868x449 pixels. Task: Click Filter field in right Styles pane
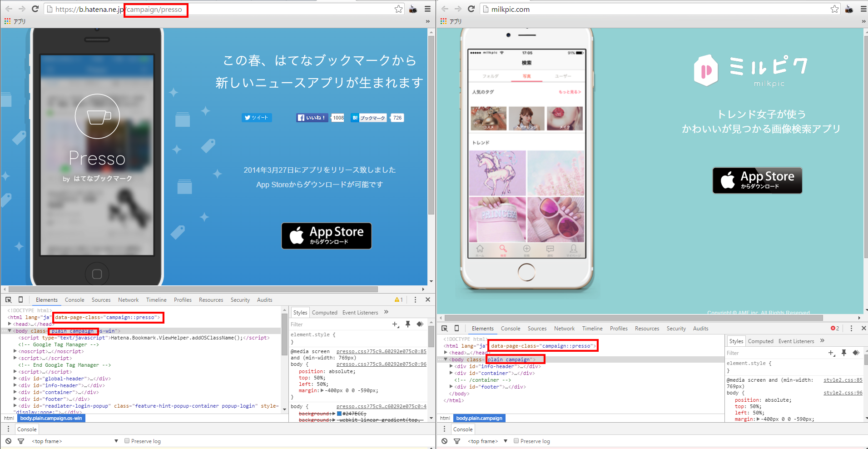coord(775,353)
